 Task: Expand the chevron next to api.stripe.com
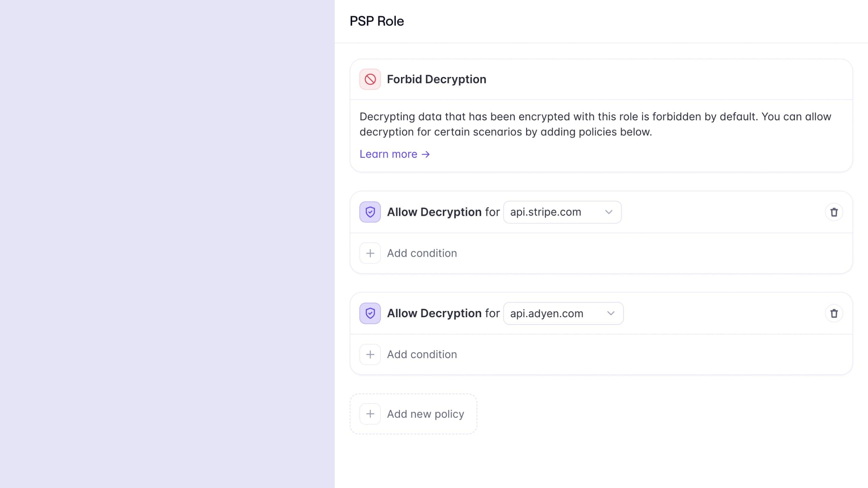point(609,212)
